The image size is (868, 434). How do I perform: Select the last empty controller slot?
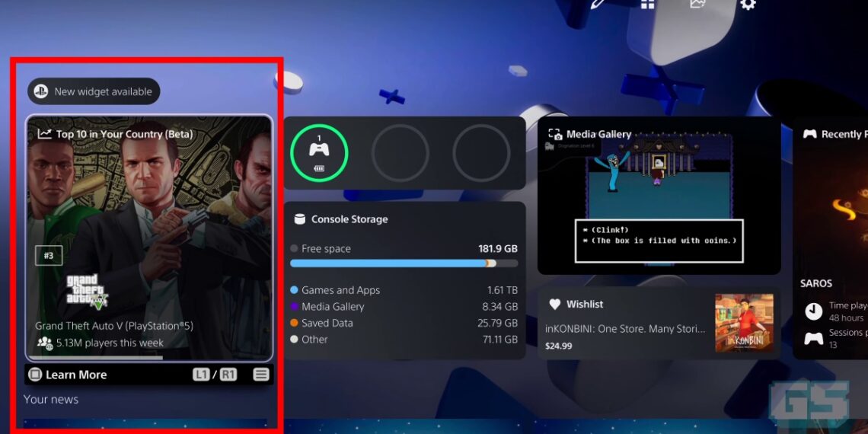click(x=481, y=153)
